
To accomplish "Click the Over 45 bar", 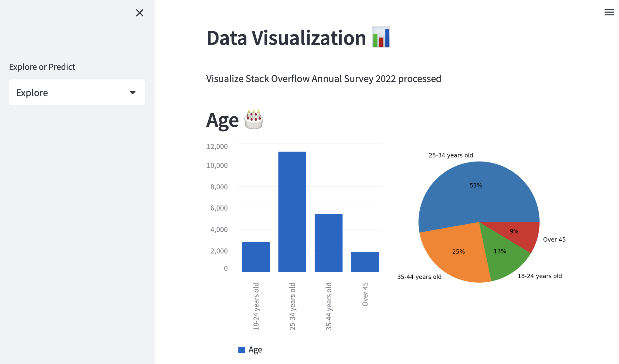I will (x=365, y=262).
